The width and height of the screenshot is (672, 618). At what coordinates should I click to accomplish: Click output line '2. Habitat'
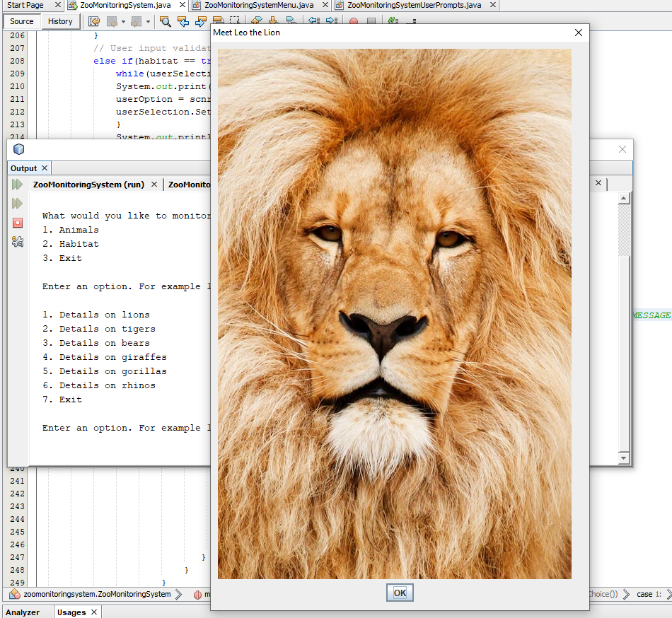pos(70,244)
